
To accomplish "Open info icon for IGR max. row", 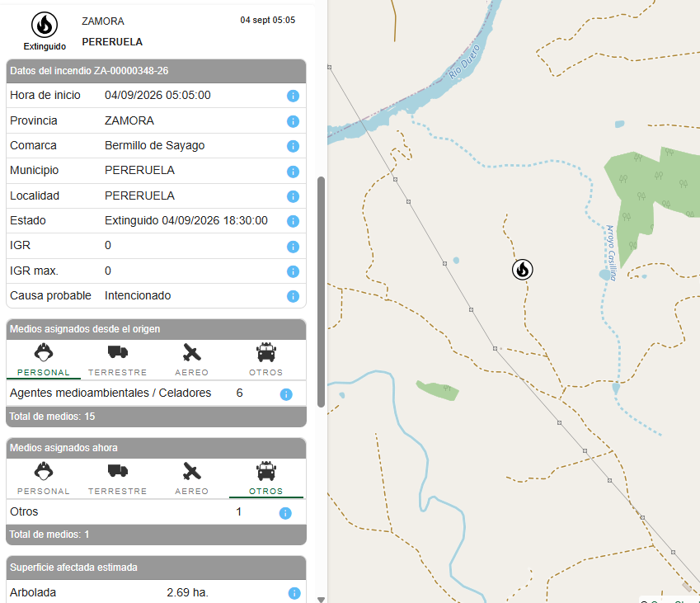I will (293, 271).
